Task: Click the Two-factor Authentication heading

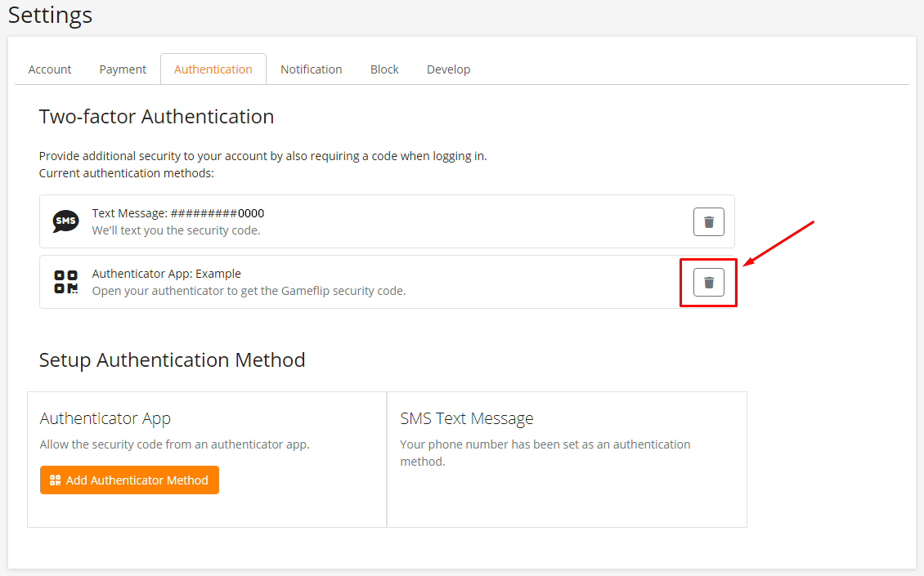Action: pos(156,117)
